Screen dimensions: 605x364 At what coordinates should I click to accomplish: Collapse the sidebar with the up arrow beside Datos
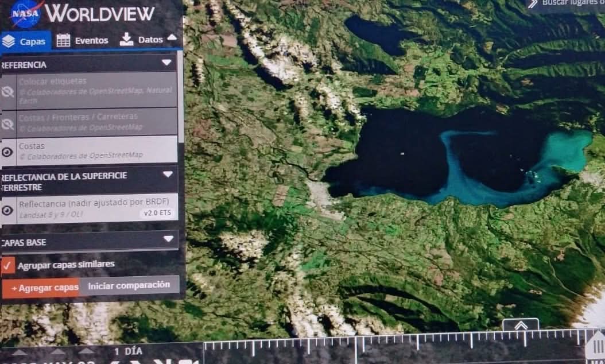point(172,37)
